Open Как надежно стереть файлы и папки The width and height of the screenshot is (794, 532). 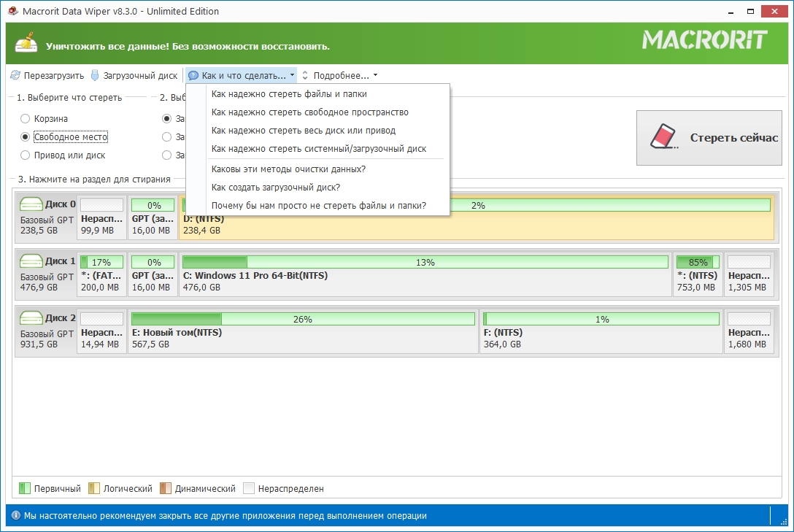coord(318,93)
